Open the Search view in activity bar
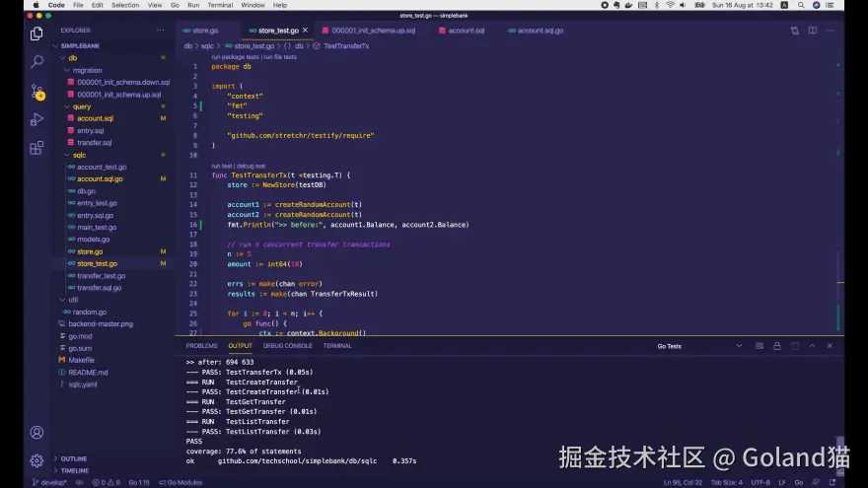The width and height of the screenshot is (868, 488). (36, 61)
